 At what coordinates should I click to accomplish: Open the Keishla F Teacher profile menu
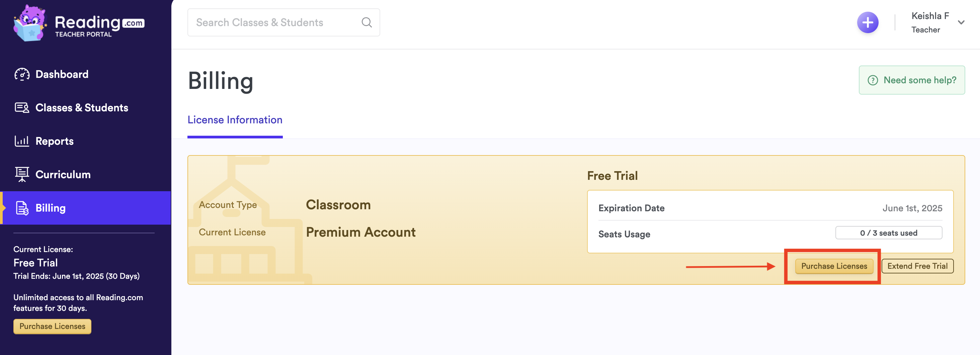pos(930,22)
